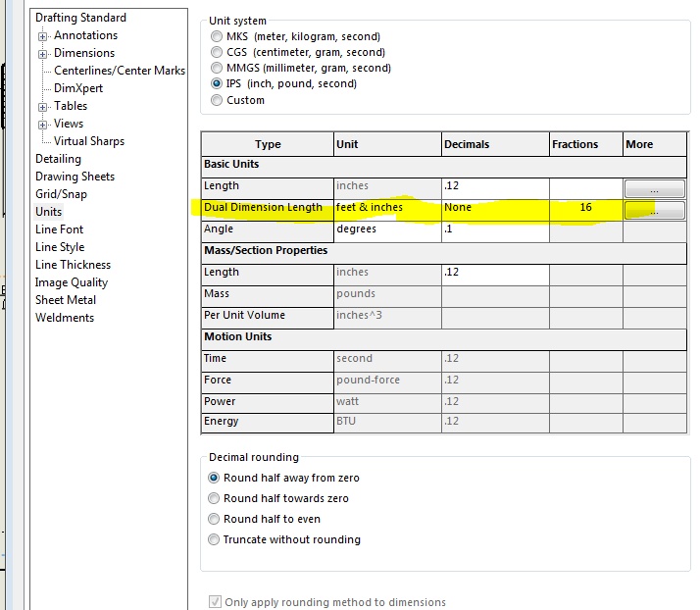Choose Round half away from zero
The height and width of the screenshot is (610, 700).
[214, 478]
